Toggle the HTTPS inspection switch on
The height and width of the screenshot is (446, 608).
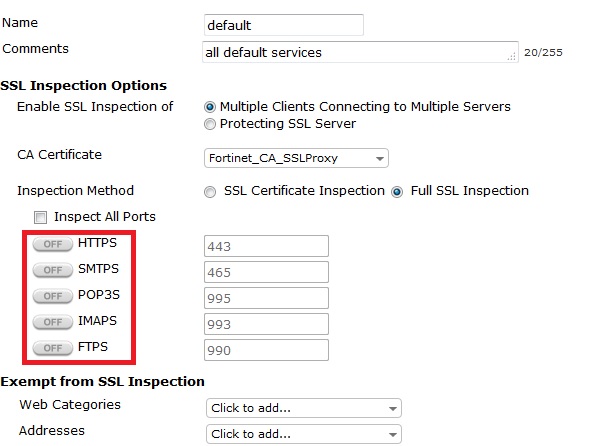[x=52, y=244]
